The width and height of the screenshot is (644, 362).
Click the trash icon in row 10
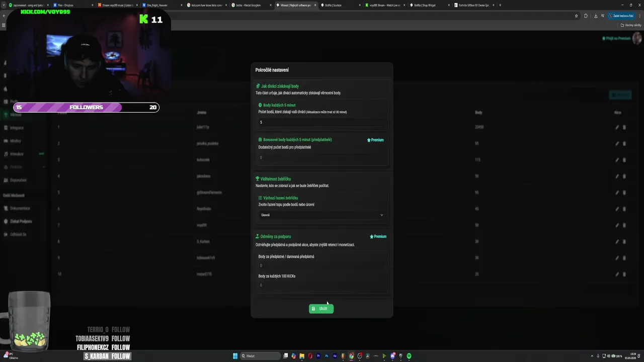[624, 274]
